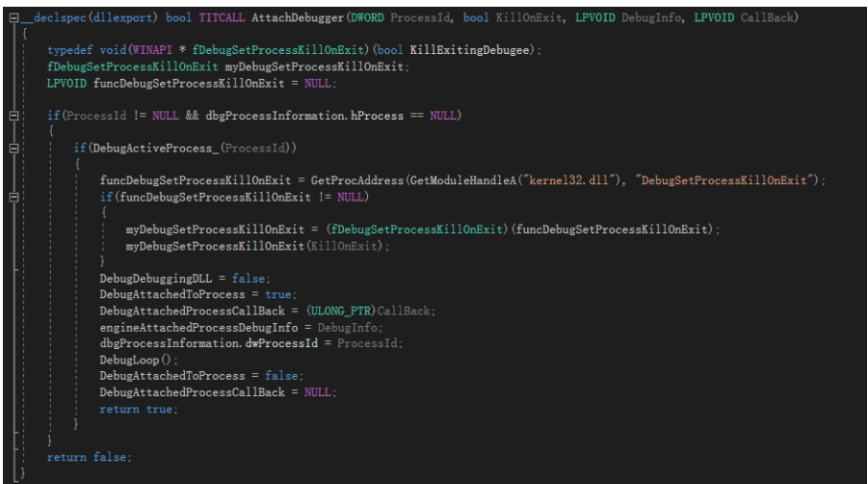Click the DebugDebuggingDLL variable
Image resolution: width=868 pixels, height=484 pixels.
pos(155,279)
